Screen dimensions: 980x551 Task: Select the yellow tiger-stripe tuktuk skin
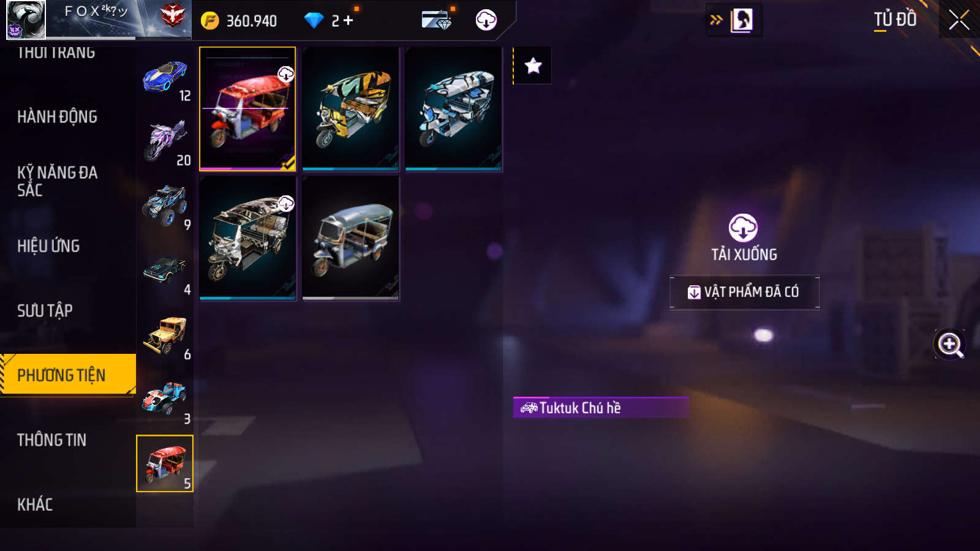click(x=351, y=109)
